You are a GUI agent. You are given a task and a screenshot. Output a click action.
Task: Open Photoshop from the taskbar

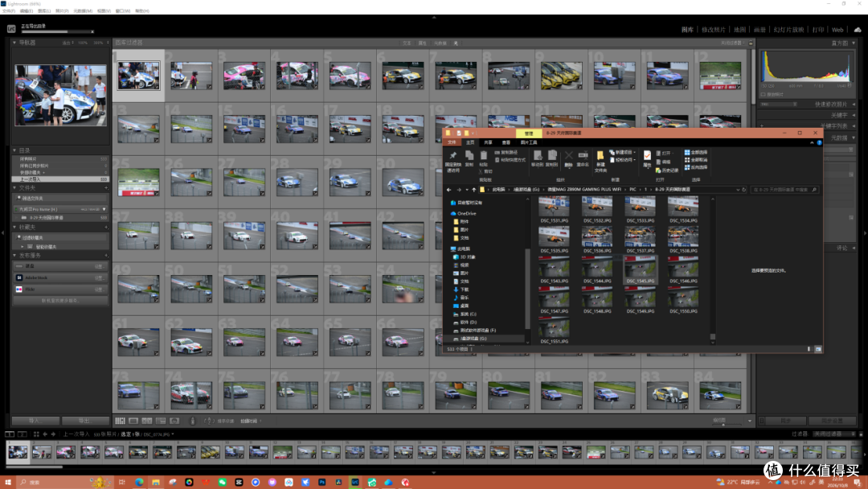(321, 483)
